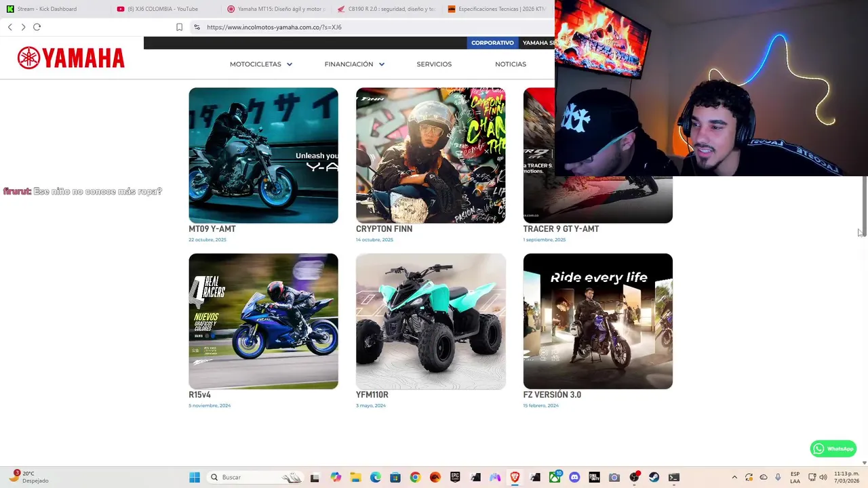Bookmark this page with the bookmark icon
This screenshot has height=488, width=868.
tap(179, 27)
